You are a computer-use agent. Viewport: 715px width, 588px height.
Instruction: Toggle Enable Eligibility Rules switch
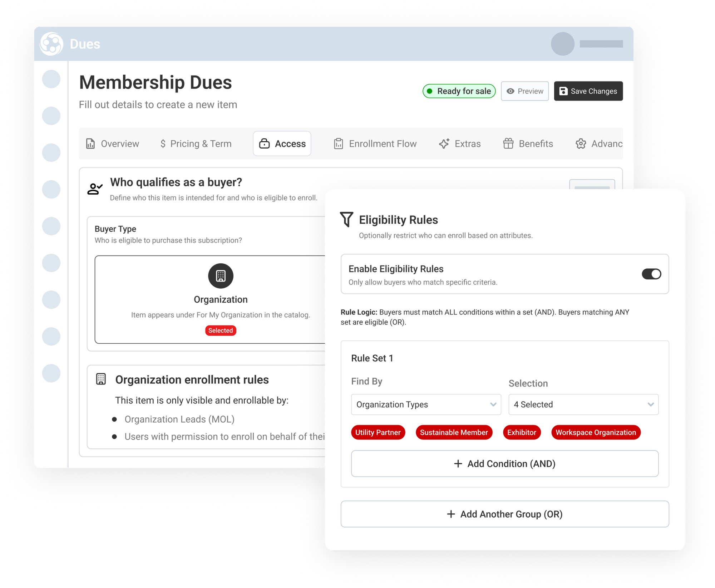(x=651, y=274)
